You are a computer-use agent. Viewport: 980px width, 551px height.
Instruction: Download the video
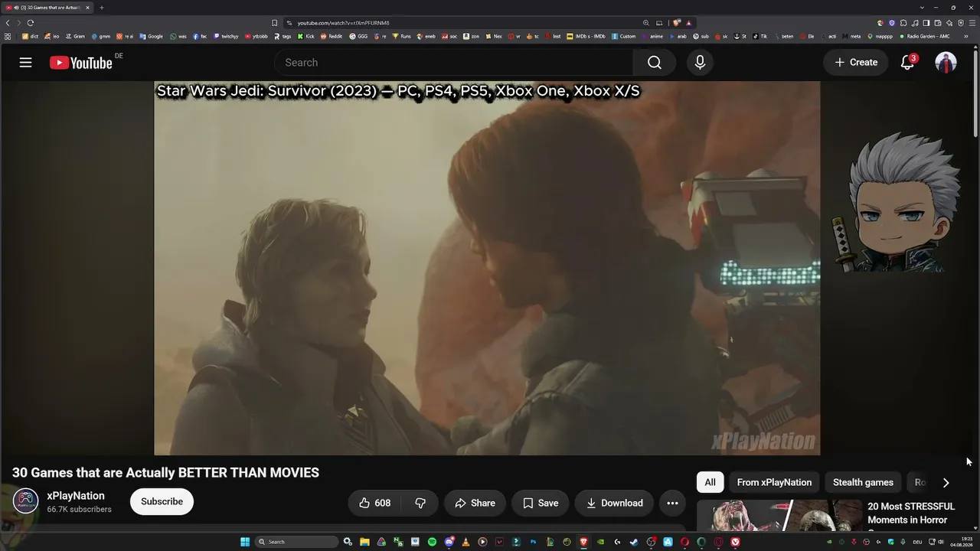point(614,503)
